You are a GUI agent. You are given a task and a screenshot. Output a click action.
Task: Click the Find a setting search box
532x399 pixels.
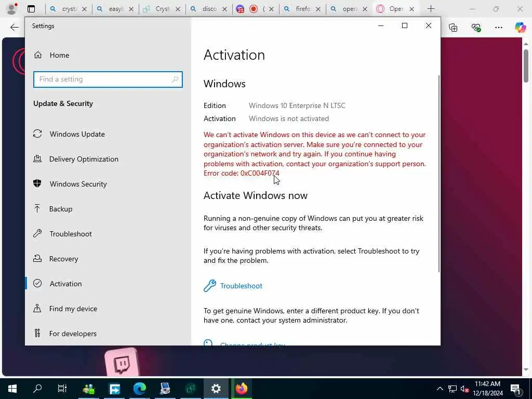[108, 79]
